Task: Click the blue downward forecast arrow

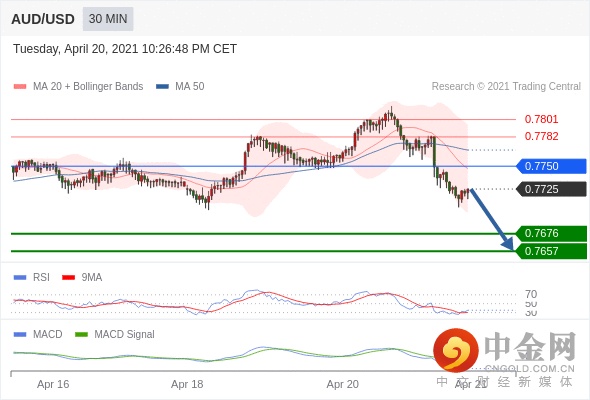Action: (491, 219)
